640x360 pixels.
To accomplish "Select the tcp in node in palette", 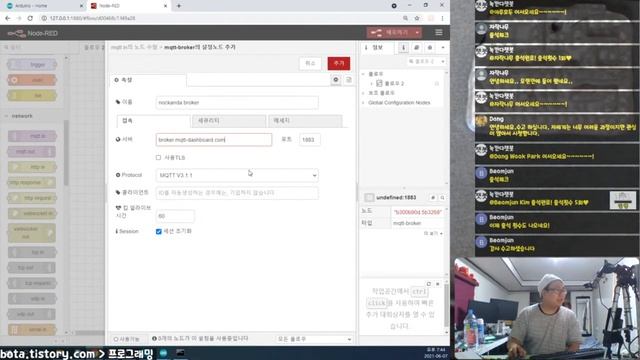I will tap(32, 252).
